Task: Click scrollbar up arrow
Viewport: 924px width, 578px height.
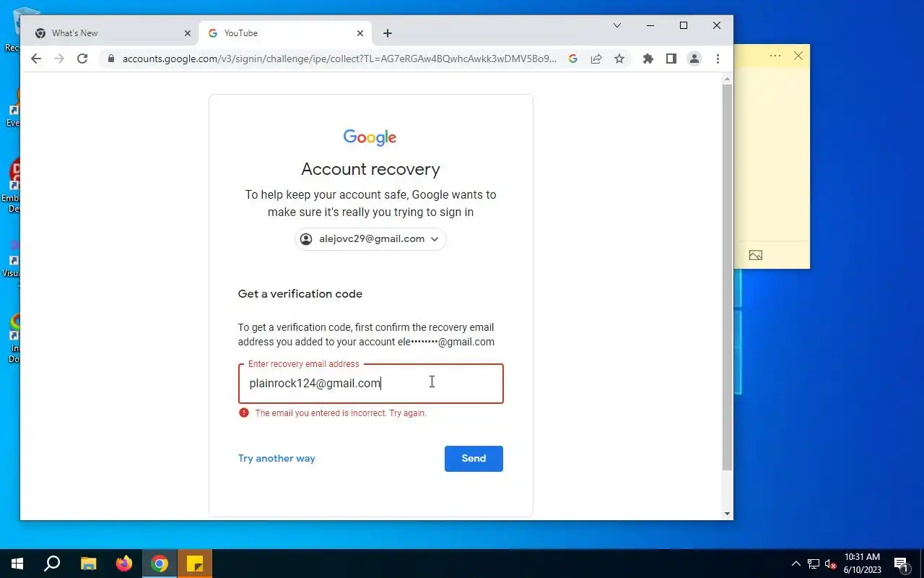Action: 728,78
